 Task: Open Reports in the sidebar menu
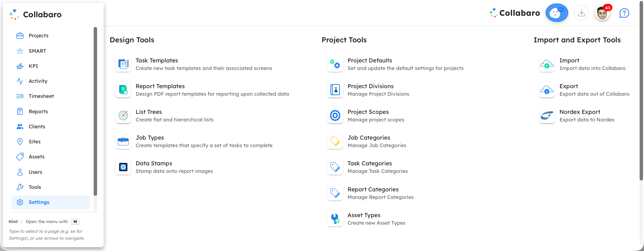(x=50, y=111)
